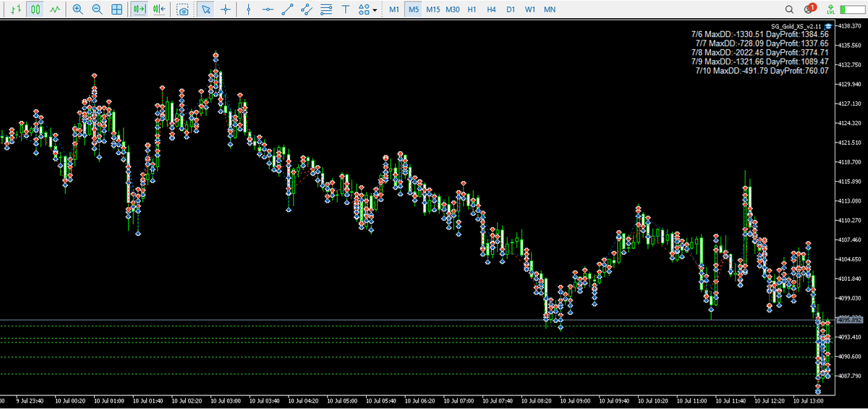Image resolution: width=868 pixels, height=409 pixels.
Task: Switch to M30 timeframe
Action: pos(452,9)
